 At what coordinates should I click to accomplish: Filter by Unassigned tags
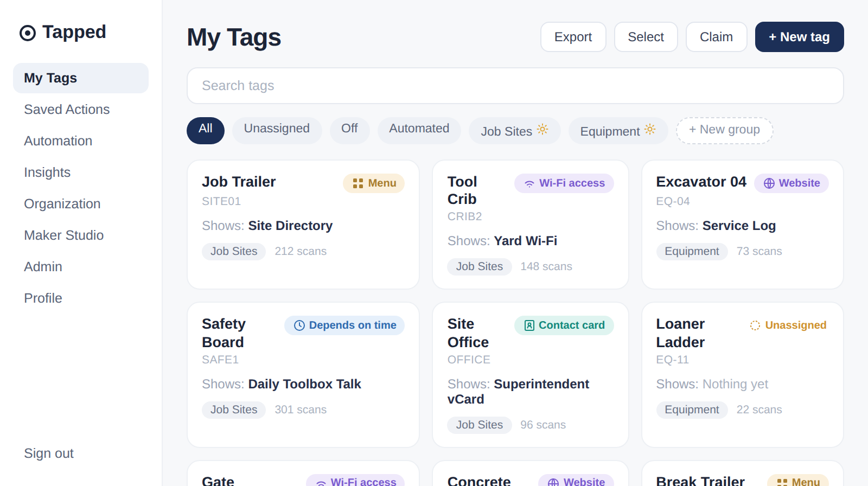(x=277, y=130)
